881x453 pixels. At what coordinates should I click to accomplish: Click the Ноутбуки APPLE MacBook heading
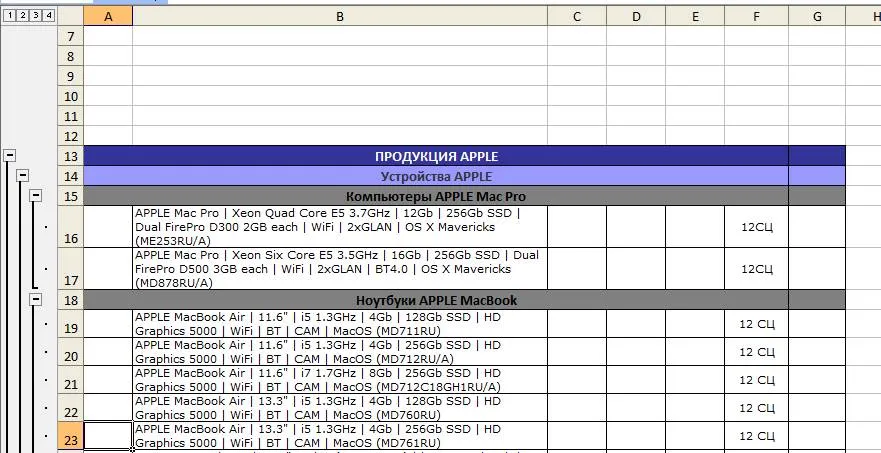tap(436, 300)
